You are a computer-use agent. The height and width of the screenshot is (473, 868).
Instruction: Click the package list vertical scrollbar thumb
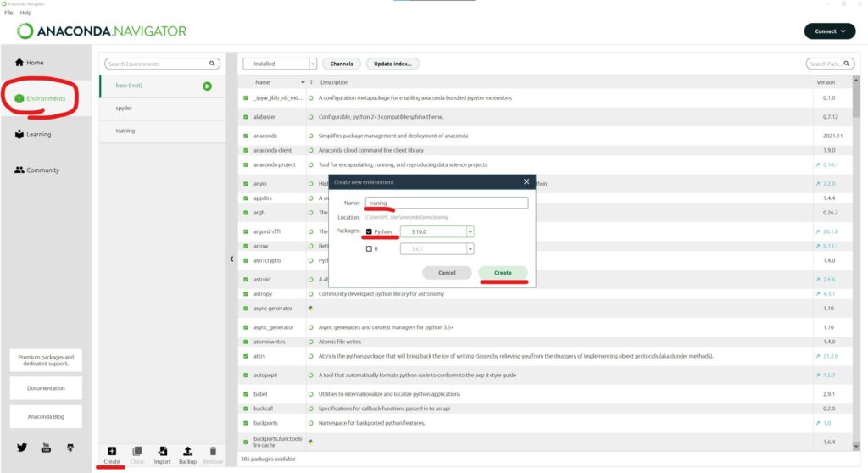pos(856,101)
